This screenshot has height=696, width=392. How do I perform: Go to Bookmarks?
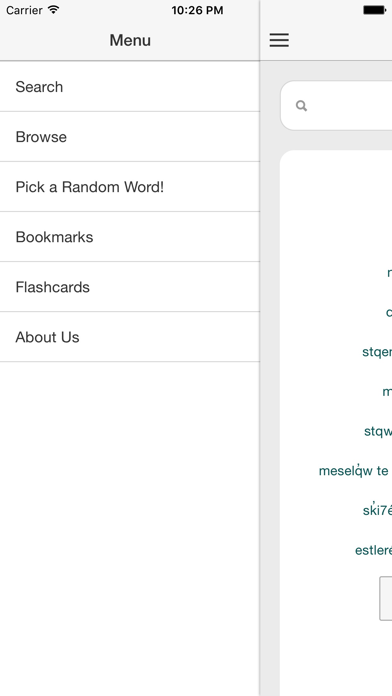coord(130,237)
